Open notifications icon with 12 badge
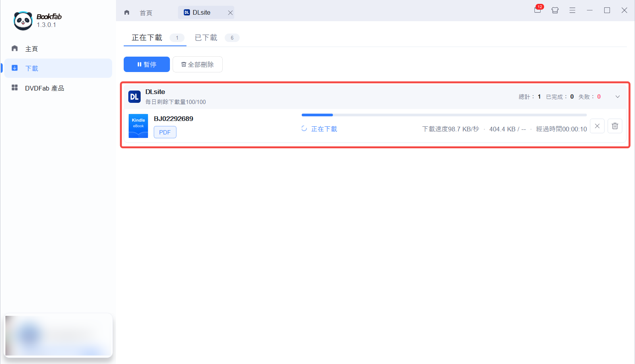The image size is (635, 364). 538,10
